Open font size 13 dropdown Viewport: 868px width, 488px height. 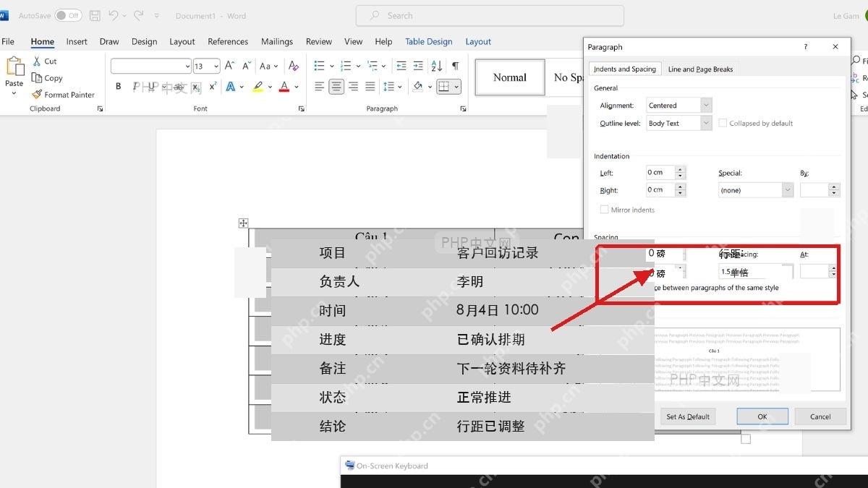click(216, 66)
